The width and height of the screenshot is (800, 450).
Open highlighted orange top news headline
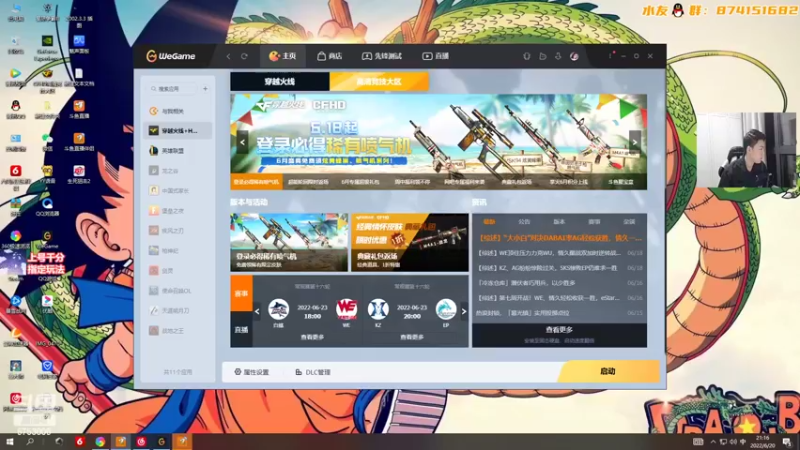point(560,238)
